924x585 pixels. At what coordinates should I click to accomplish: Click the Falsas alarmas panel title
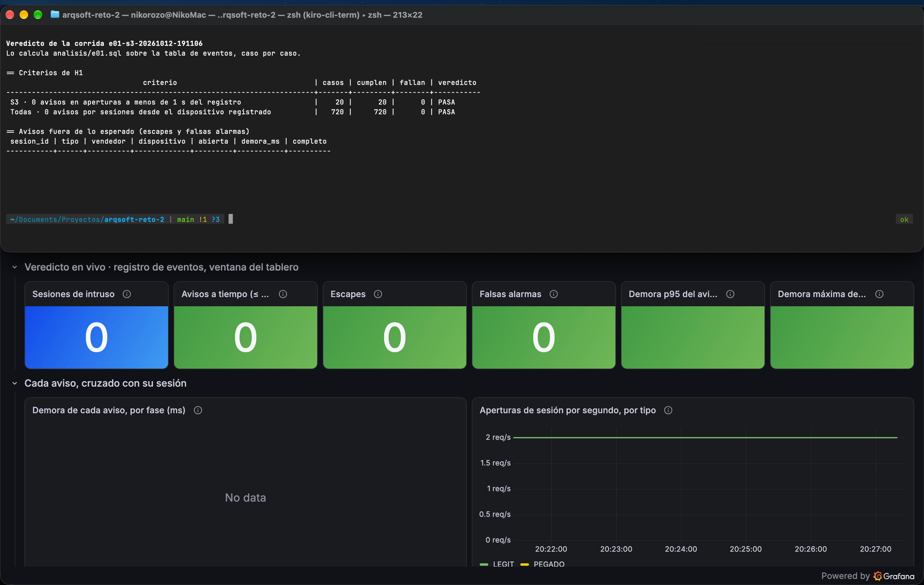(510, 294)
